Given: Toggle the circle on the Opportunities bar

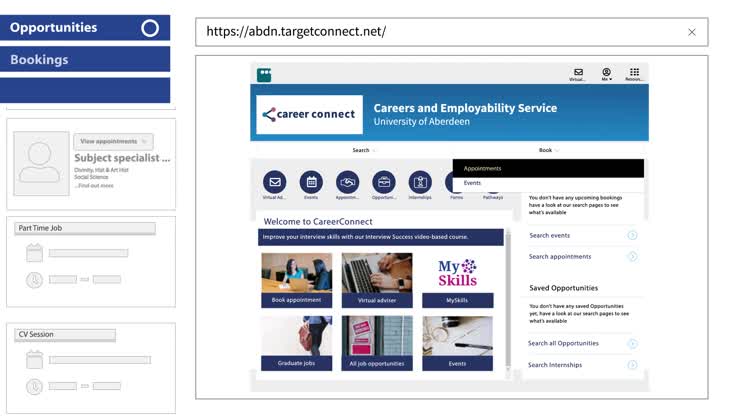Looking at the screenshot, I should [150, 28].
